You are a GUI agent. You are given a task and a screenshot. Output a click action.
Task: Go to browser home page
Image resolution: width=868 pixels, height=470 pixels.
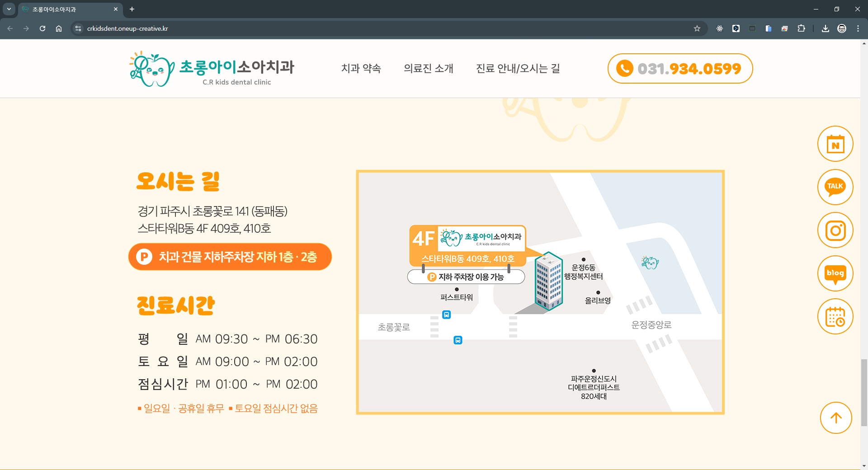pyautogui.click(x=59, y=28)
